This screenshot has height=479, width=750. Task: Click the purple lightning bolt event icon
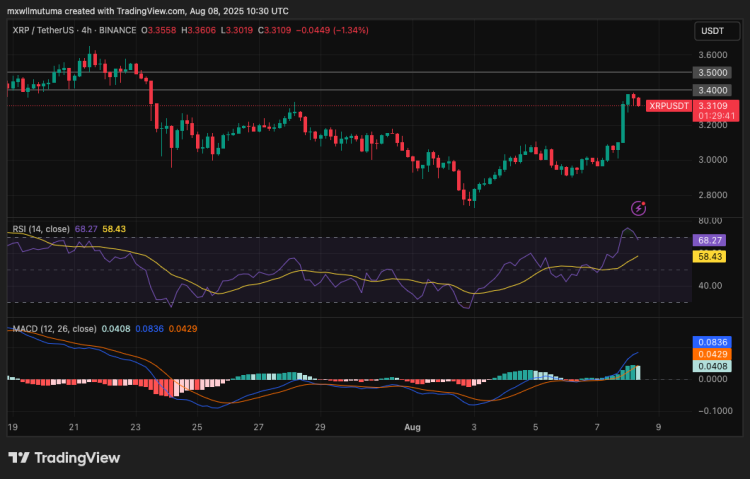coord(639,207)
